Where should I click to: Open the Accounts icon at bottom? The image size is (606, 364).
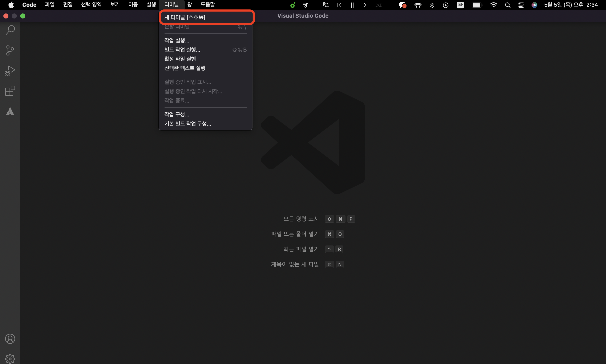click(10, 339)
